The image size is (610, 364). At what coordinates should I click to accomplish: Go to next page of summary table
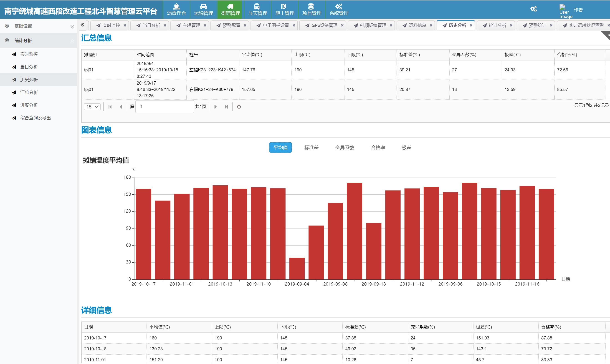215,107
